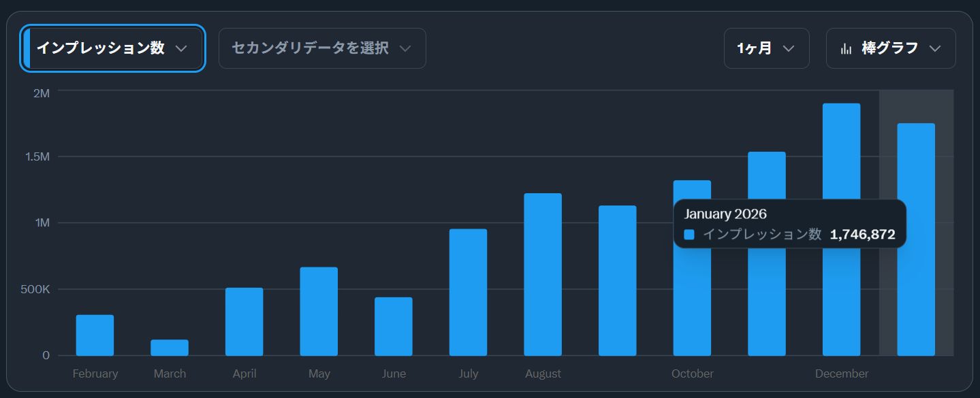Image resolution: width=980 pixels, height=398 pixels.
Task: Click the May impressions bar
Action: click(x=319, y=312)
